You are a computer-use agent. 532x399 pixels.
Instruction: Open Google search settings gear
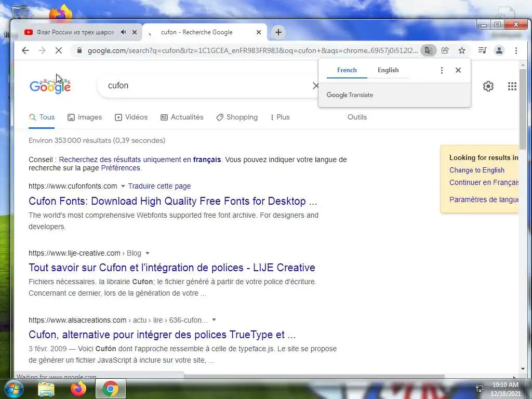click(488, 86)
